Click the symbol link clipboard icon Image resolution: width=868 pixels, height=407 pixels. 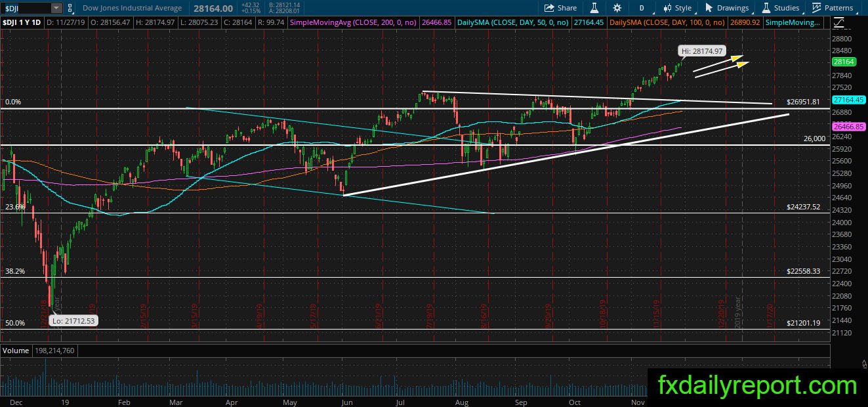click(x=71, y=8)
